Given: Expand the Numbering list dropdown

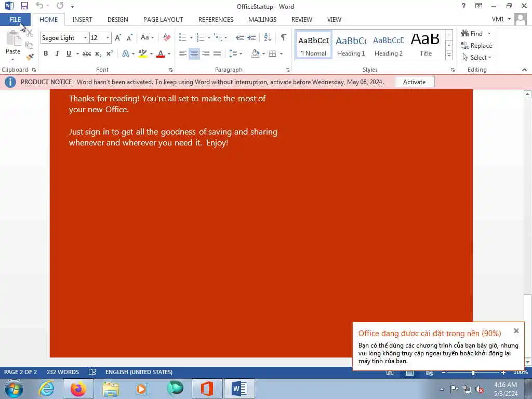Looking at the screenshot, I should 209,37.
